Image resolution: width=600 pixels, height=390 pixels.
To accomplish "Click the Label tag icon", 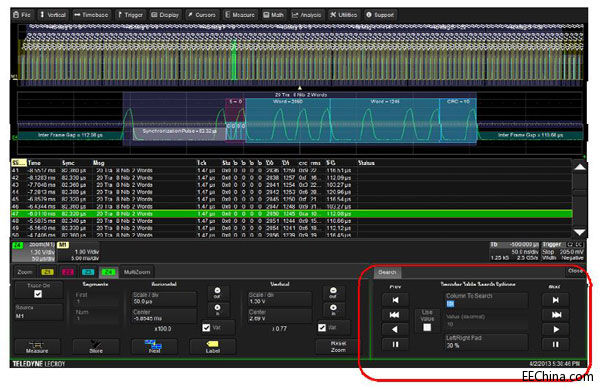I will (x=212, y=347).
